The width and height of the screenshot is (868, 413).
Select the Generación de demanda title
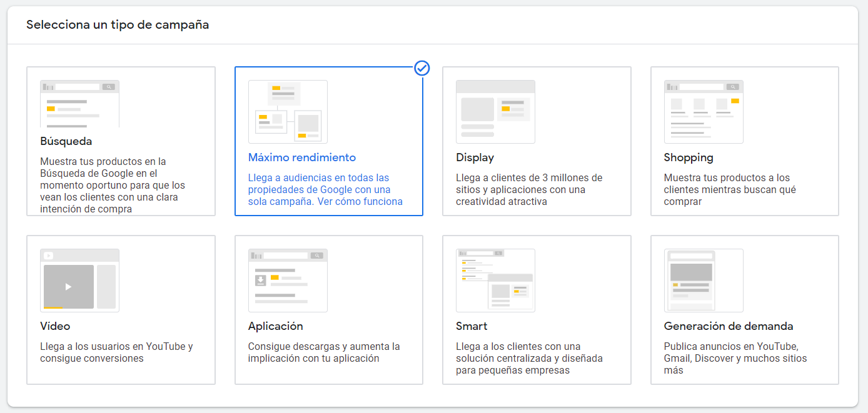[x=729, y=326]
